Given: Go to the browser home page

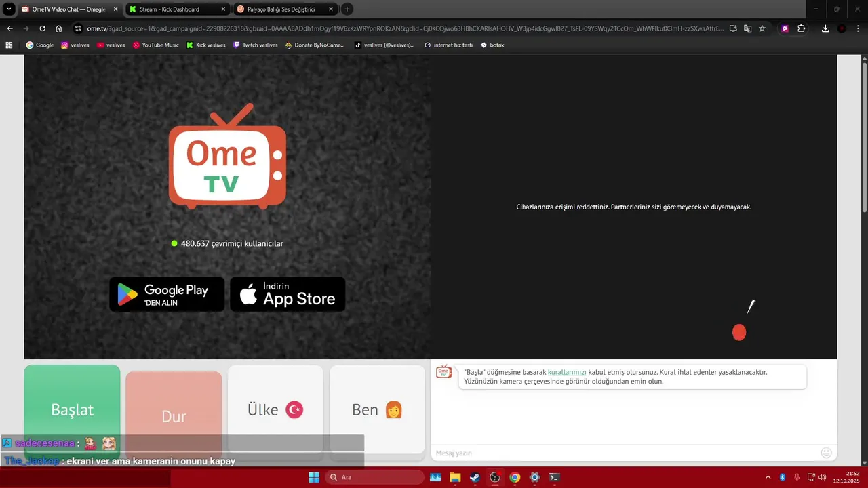Looking at the screenshot, I should coord(59,28).
